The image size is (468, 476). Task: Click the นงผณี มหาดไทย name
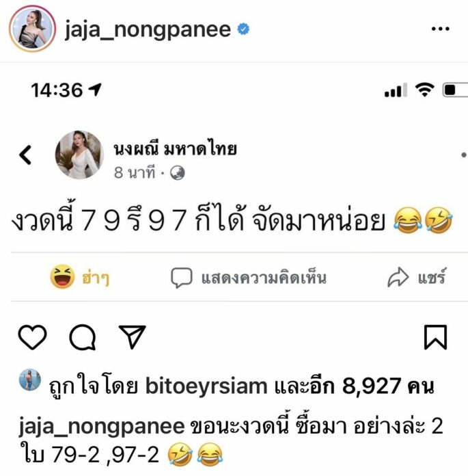pos(175,149)
